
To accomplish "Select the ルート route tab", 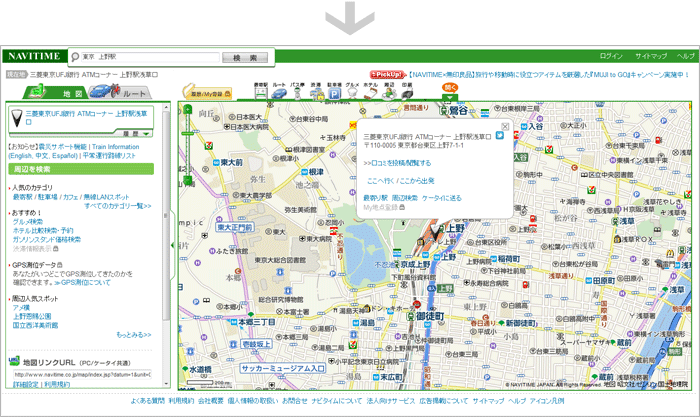I will (121, 92).
